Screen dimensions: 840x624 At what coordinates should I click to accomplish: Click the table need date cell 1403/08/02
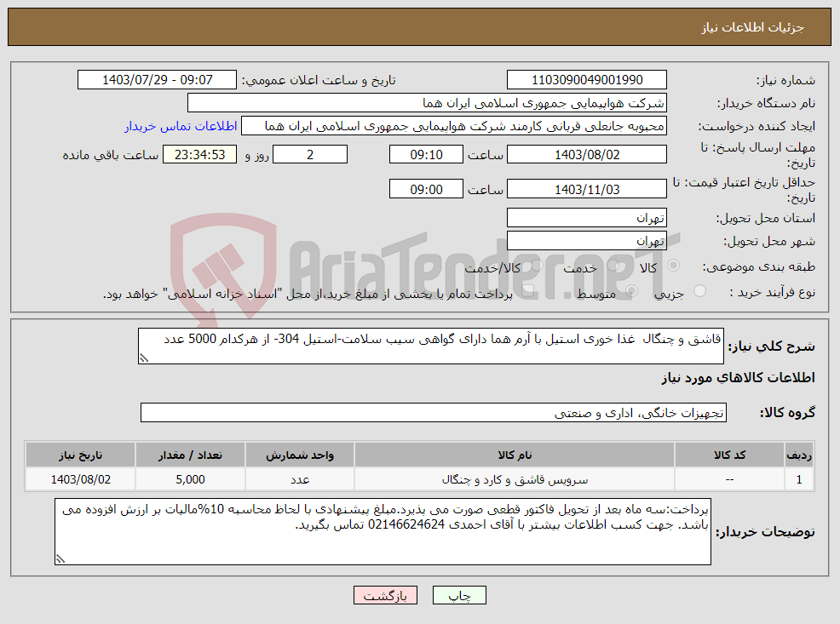tap(80, 479)
